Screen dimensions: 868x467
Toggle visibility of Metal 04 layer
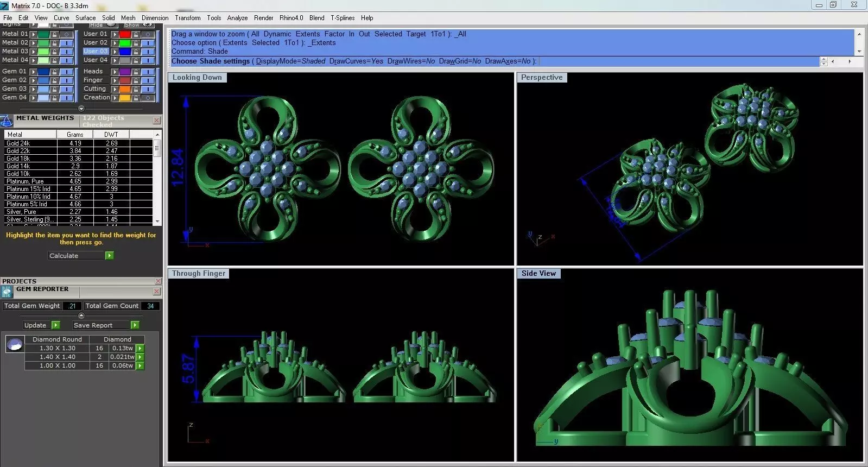[66, 60]
